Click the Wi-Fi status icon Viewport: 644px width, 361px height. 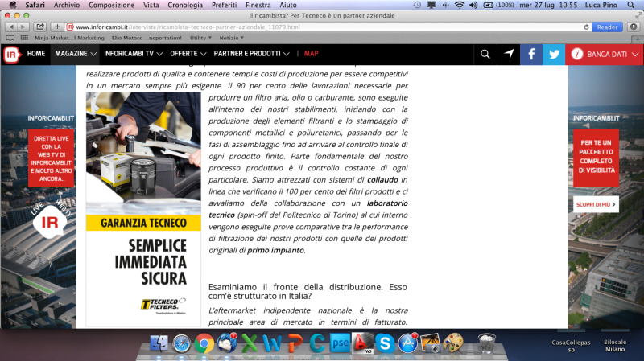click(x=460, y=5)
